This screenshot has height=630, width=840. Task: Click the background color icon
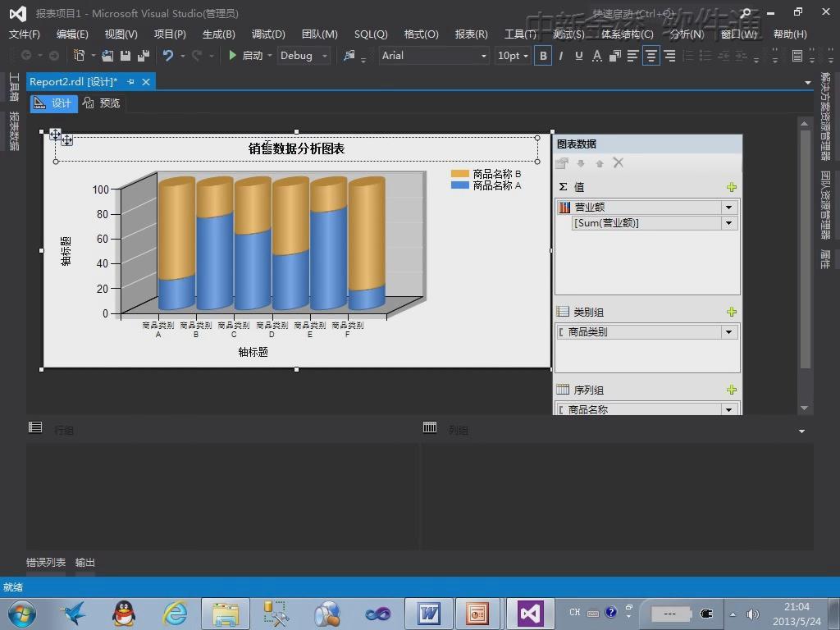(615, 56)
